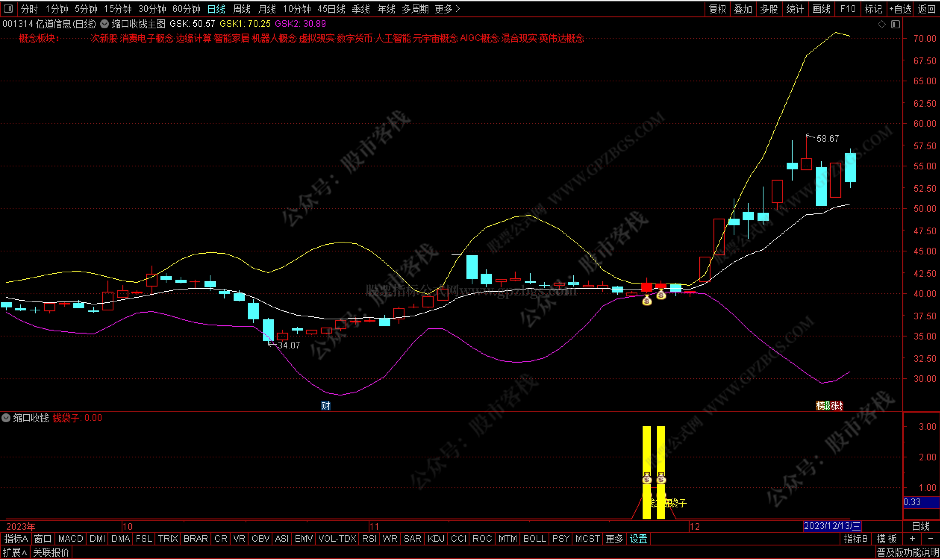Switch to the 1分钟 period
This screenshot has width=940, height=560.
pos(57,9)
